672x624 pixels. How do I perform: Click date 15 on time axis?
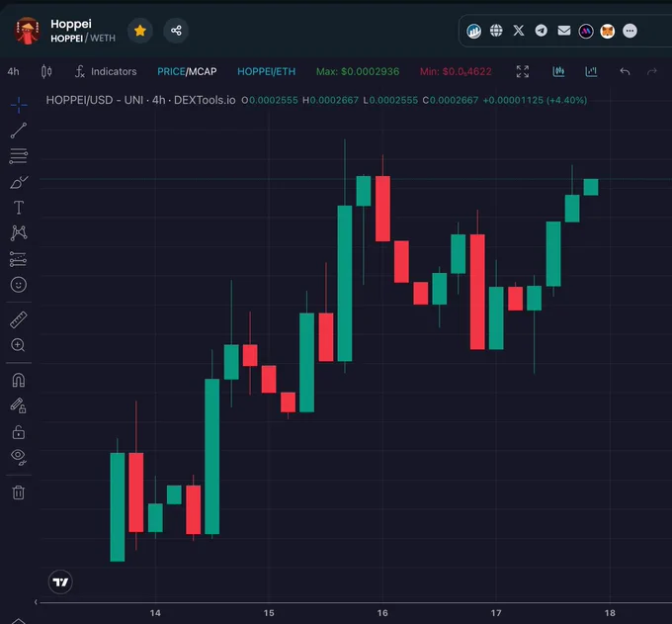[x=269, y=613]
